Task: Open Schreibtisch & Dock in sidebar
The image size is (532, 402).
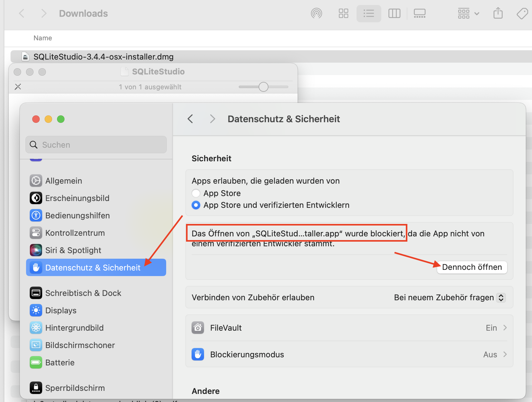Action: (83, 293)
